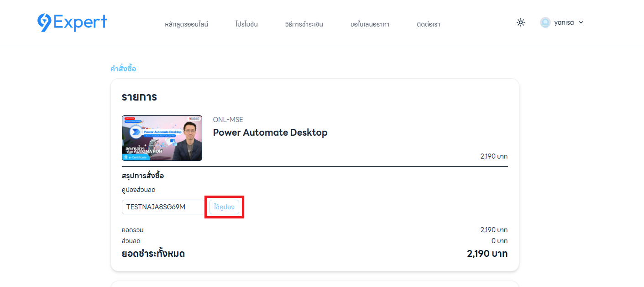Click the Power Automate logo in thumbnail
644x287 pixels.
click(x=136, y=132)
